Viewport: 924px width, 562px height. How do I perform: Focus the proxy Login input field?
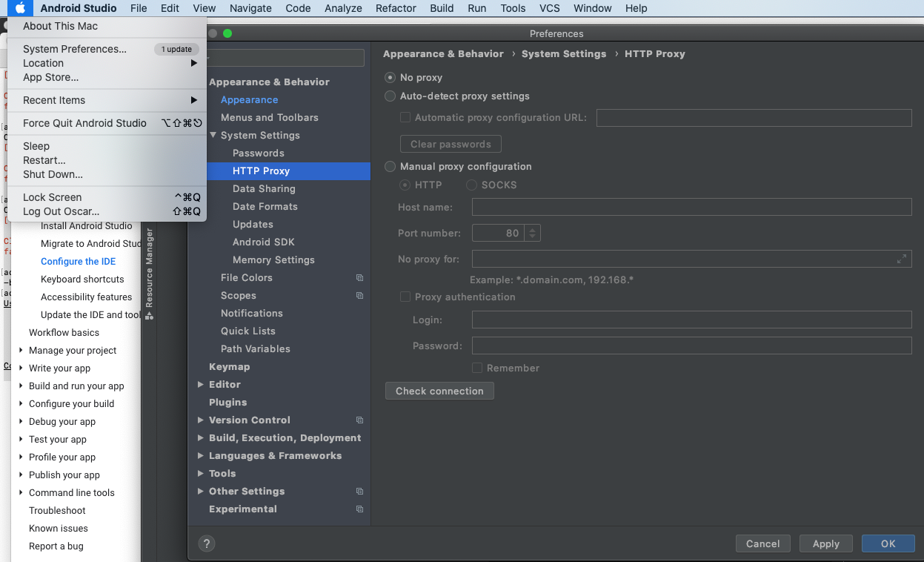click(691, 320)
